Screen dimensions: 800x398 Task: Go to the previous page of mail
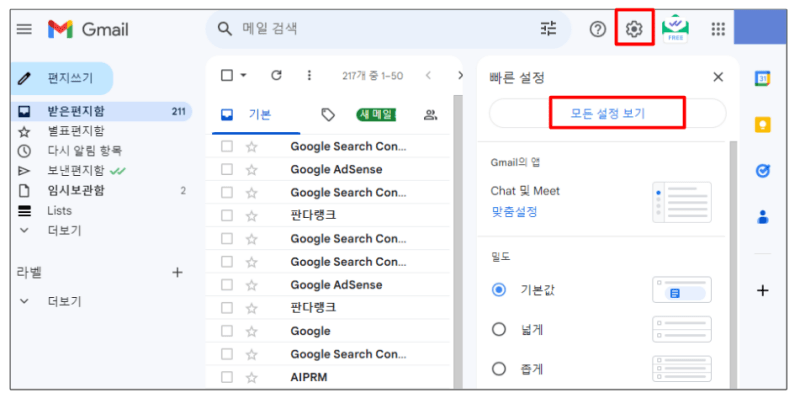(428, 76)
